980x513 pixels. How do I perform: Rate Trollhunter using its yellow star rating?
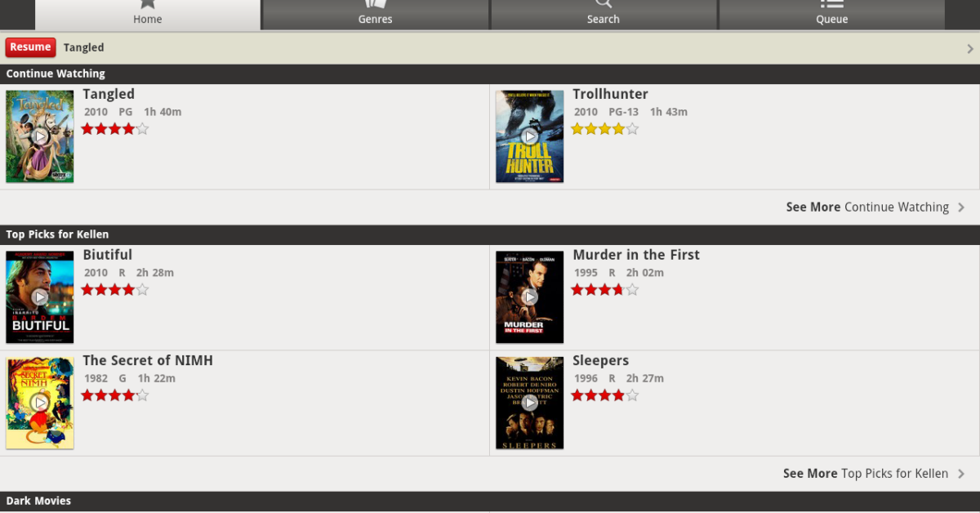point(605,128)
